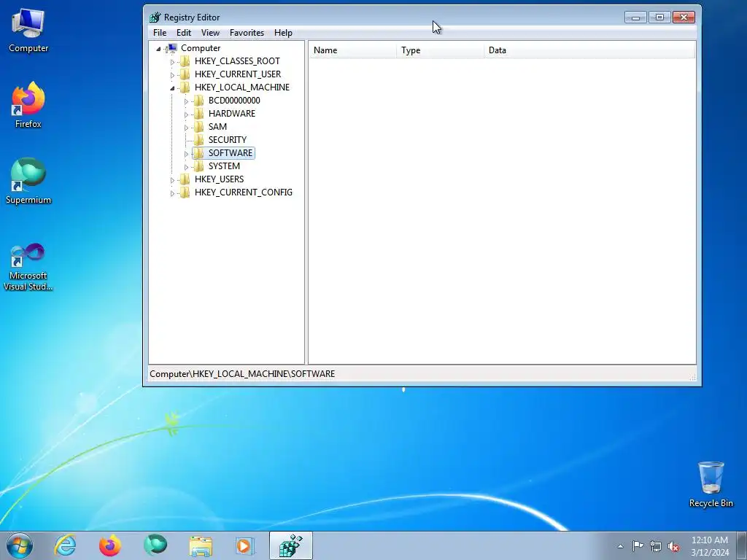This screenshot has height=560, width=747.
Task: Open the Computer desktop icon
Action: click(x=28, y=31)
